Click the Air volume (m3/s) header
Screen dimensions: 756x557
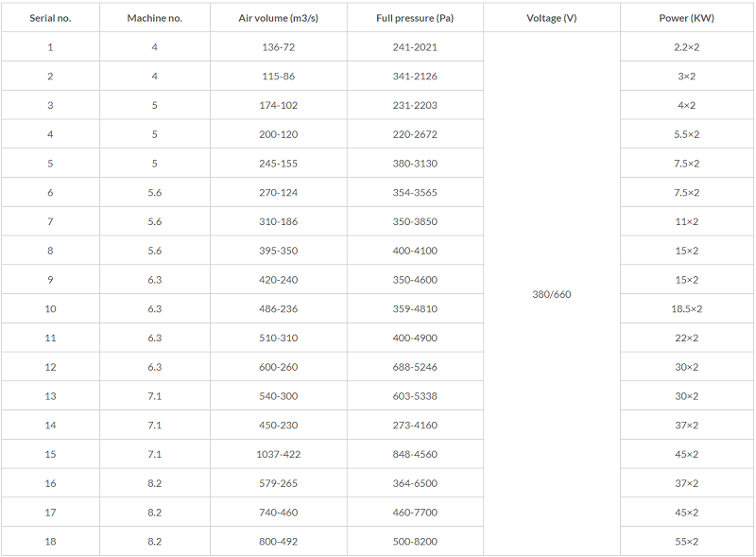[x=278, y=18]
